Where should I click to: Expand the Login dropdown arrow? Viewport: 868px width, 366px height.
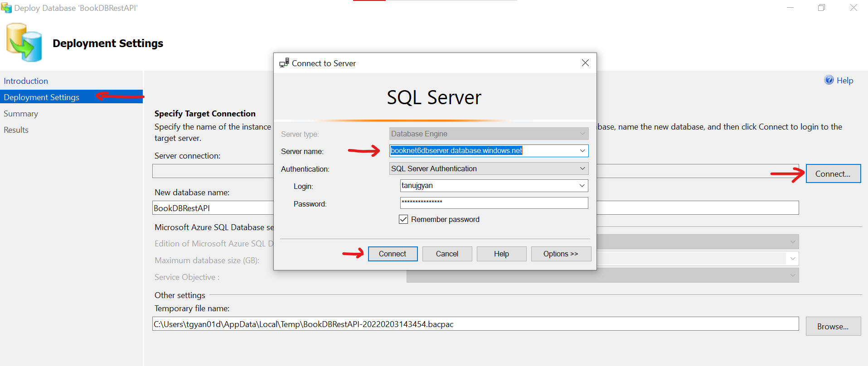click(582, 186)
